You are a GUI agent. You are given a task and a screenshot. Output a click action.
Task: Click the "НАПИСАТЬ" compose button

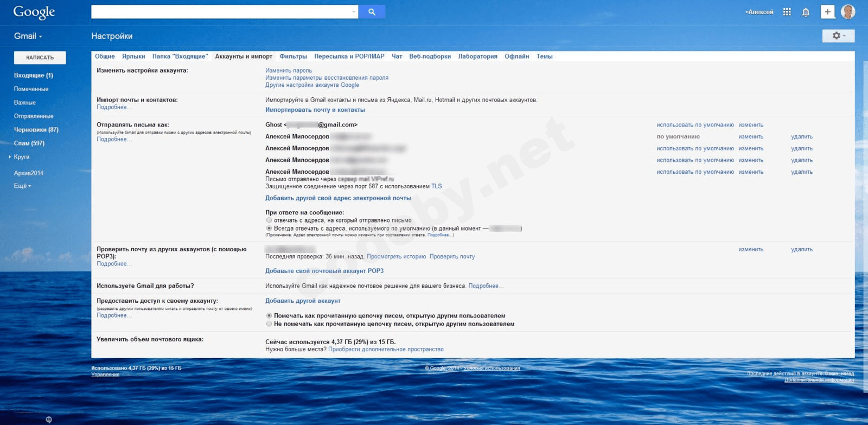(40, 58)
